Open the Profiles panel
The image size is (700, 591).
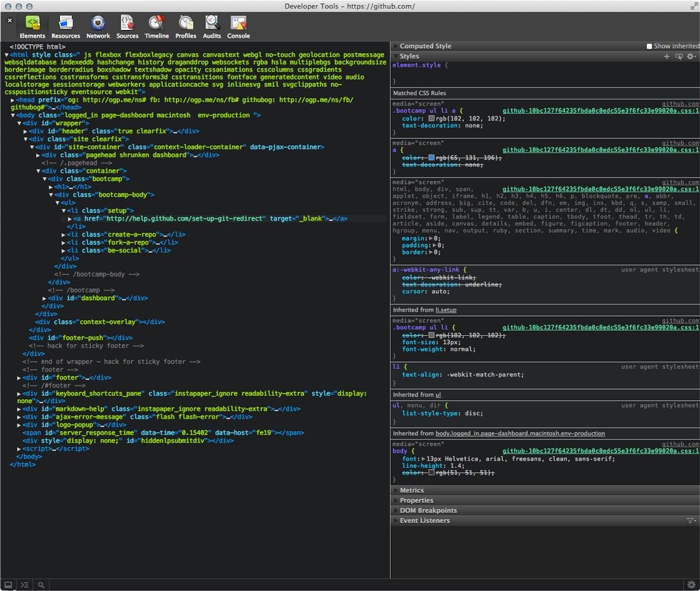click(186, 28)
